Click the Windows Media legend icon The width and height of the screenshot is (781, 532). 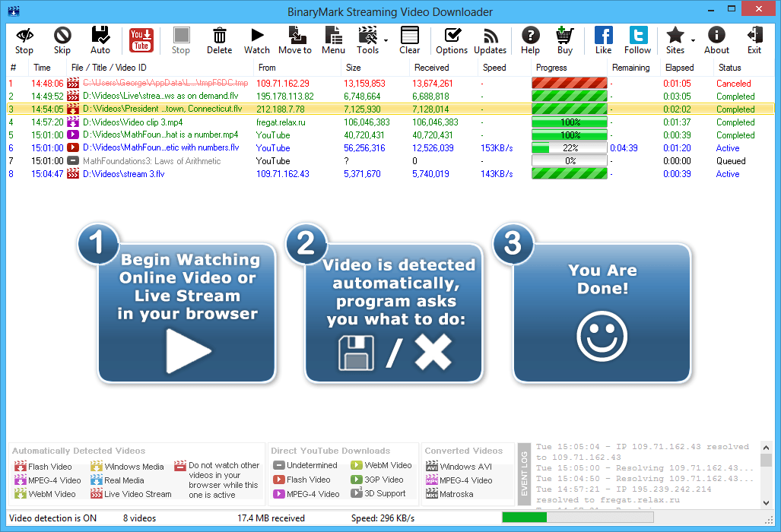point(97,467)
